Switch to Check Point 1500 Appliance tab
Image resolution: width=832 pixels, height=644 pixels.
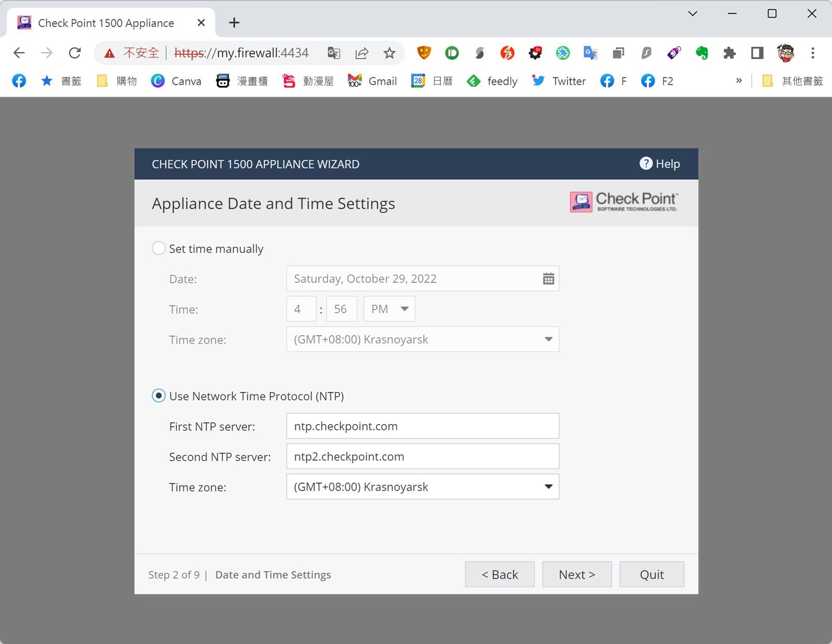click(x=106, y=23)
